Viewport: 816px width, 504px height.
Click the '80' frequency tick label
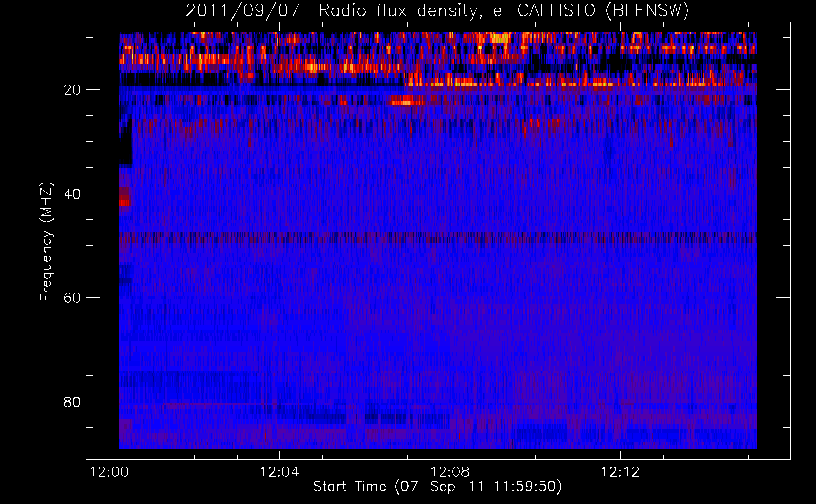click(x=72, y=402)
